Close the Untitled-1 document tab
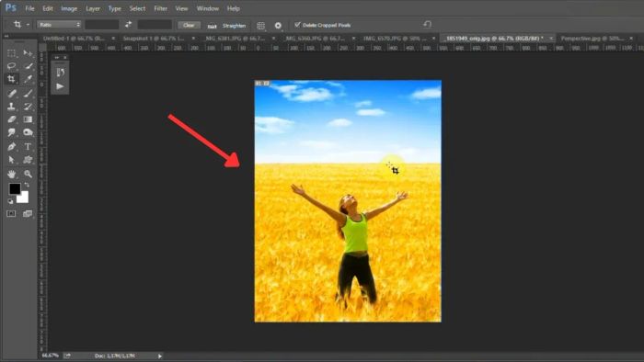Viewport: 644px width, 362px height. pyautogui.click(x=113, y=39)
